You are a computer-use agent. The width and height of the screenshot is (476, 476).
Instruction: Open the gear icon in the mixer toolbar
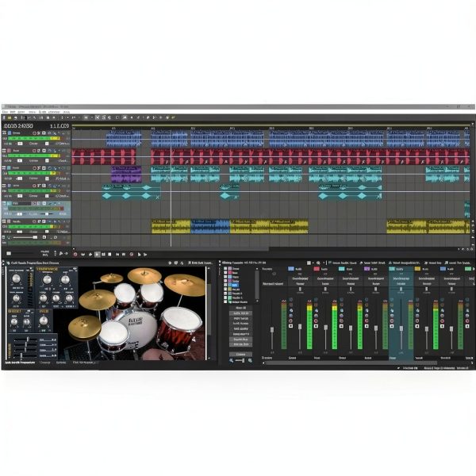318,263
